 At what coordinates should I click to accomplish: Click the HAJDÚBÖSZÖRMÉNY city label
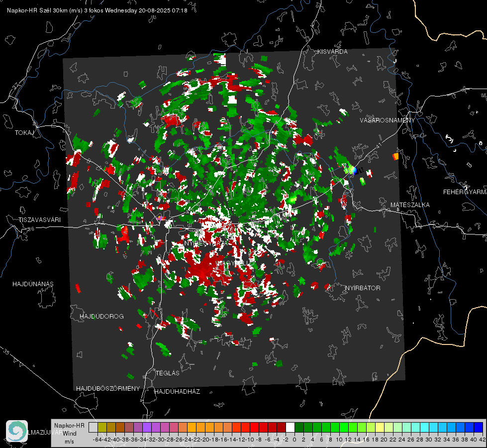pyautogui.click(x=108, y=389)
